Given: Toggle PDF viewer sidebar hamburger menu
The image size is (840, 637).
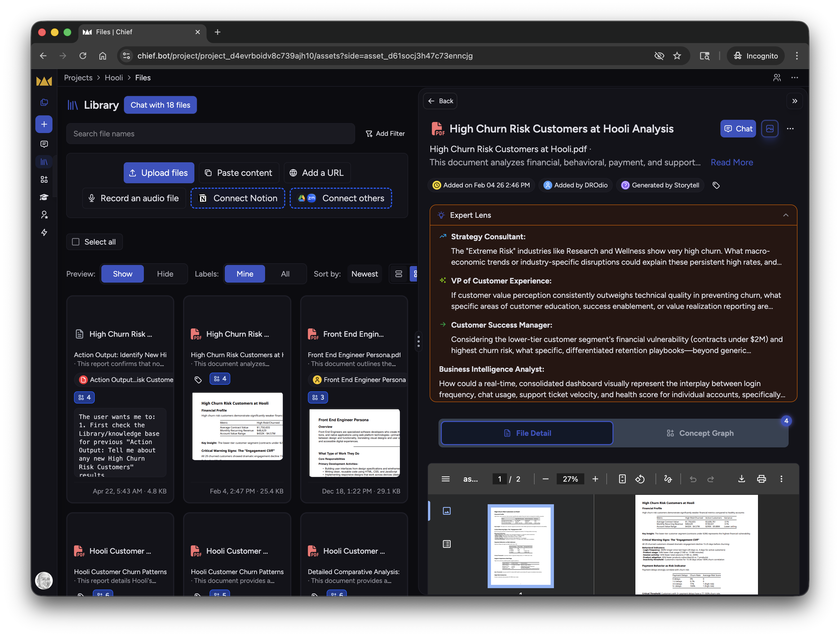Looking at the screenshot, I should point(445,479).
